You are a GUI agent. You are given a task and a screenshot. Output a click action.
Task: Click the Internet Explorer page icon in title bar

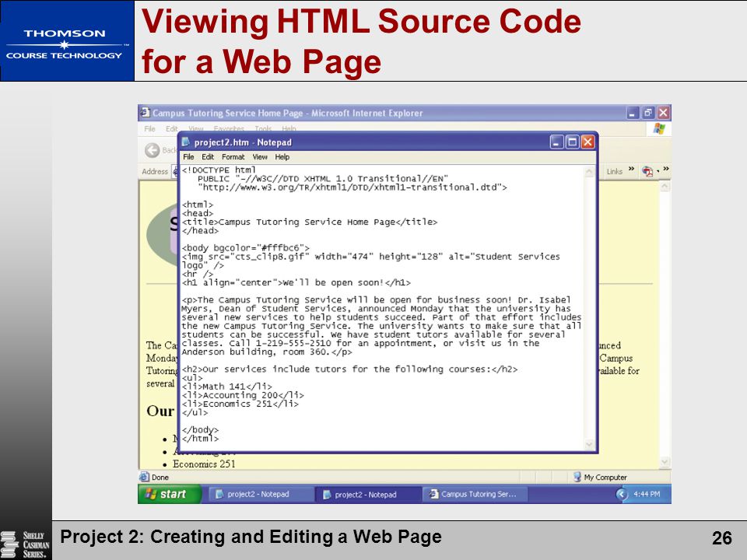145,112
